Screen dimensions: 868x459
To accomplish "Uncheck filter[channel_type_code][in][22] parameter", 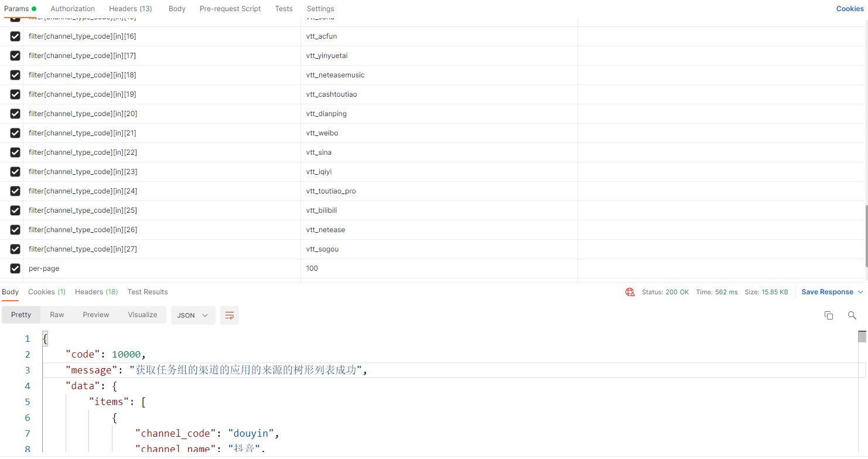I will [15, 152].
